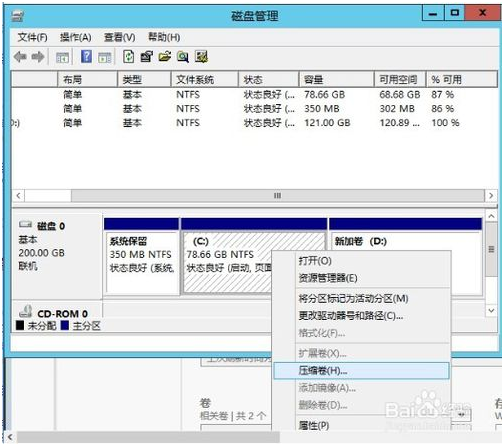Select the 系统保留 350 MB partition block
Image resolution: width=504 pixels, height=446 pixels.
coord(142,256)
